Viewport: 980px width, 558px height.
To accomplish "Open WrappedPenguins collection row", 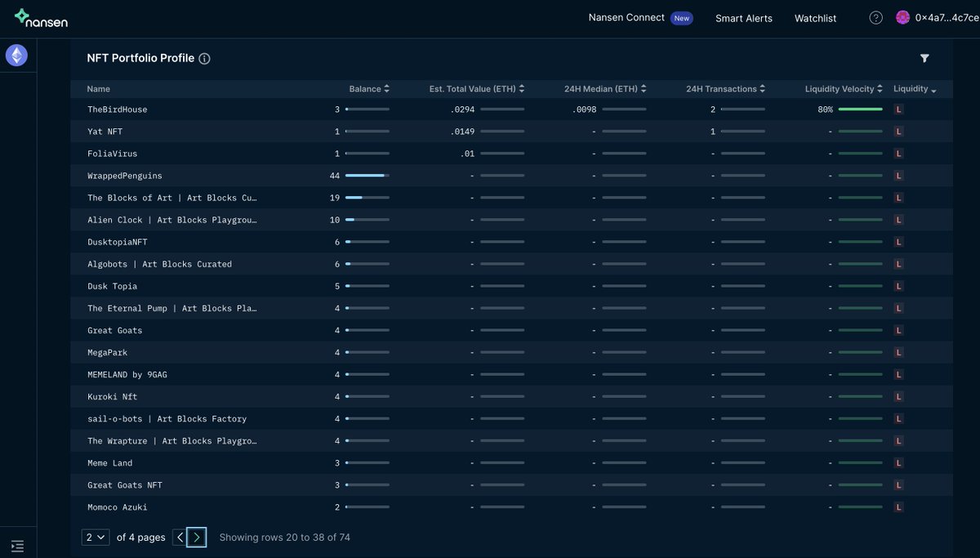I will (x=511, y=176).
